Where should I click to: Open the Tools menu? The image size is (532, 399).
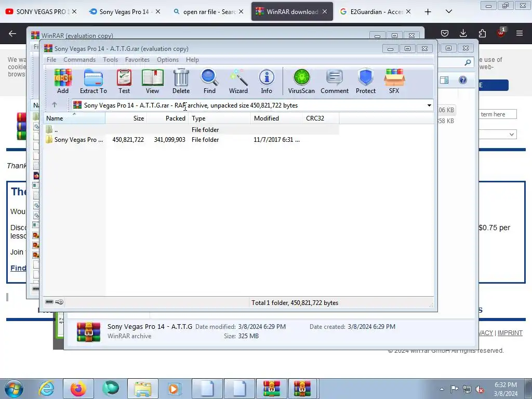click(110, 59)
